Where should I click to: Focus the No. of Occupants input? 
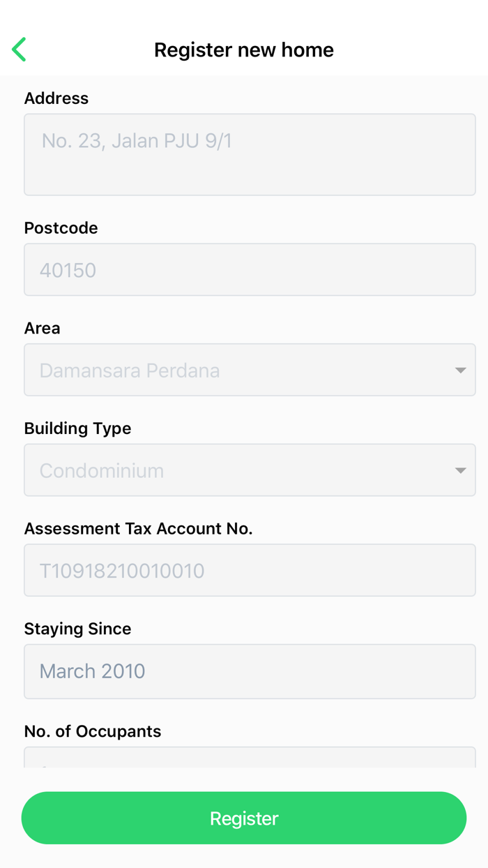click(x=250, y=758)
